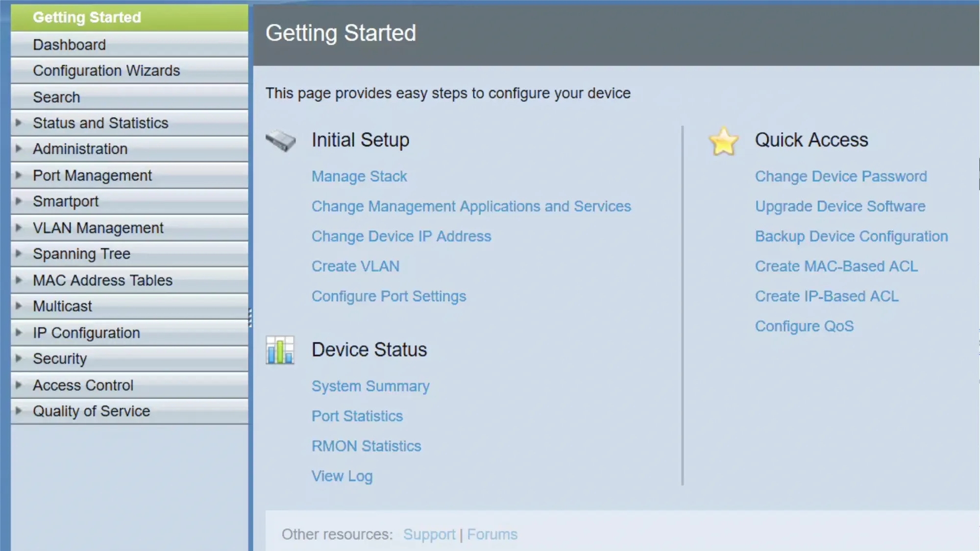Open Configuration Wizards
Image resolution: width=980 pixels, height=551 pixels.
pyautogui.click(x=106, y=70)
